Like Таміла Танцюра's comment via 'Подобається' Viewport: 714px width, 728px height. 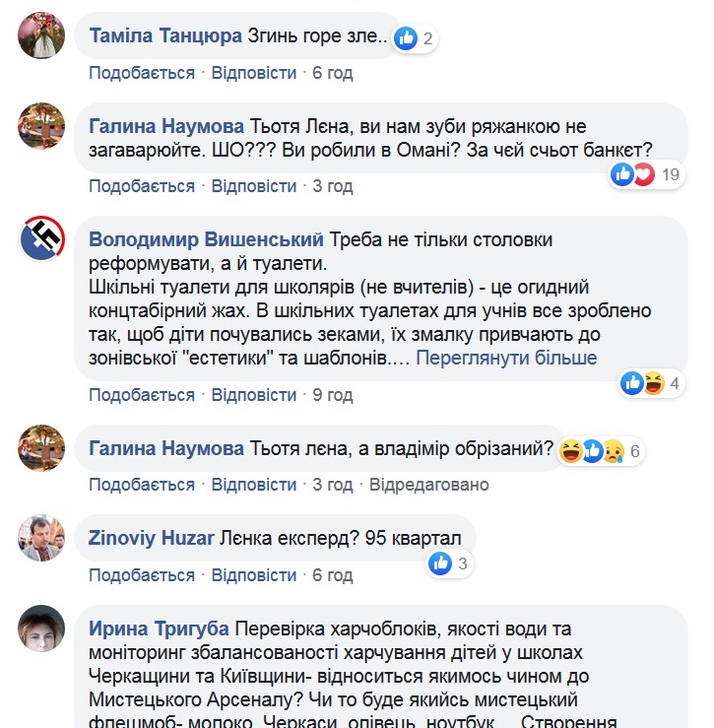click(x=142, y=73)
